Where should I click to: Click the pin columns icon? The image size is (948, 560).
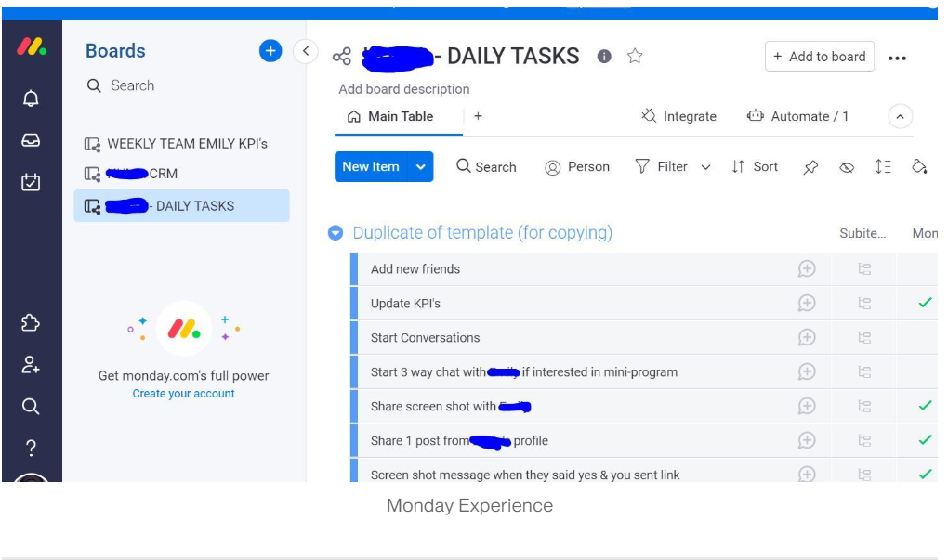[810, 167]
